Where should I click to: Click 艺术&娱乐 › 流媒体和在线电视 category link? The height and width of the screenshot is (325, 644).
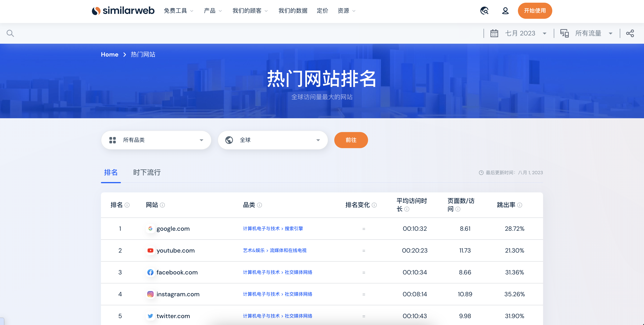coord(274,250)
